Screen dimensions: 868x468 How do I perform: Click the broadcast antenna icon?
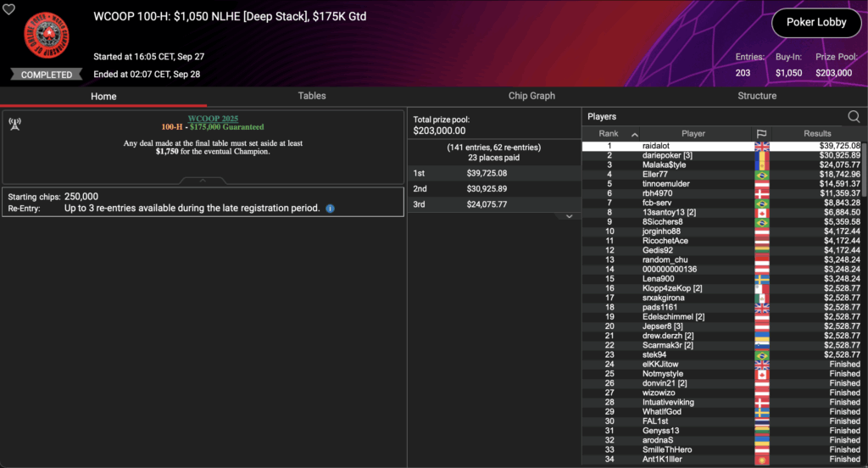pos(15,124)
